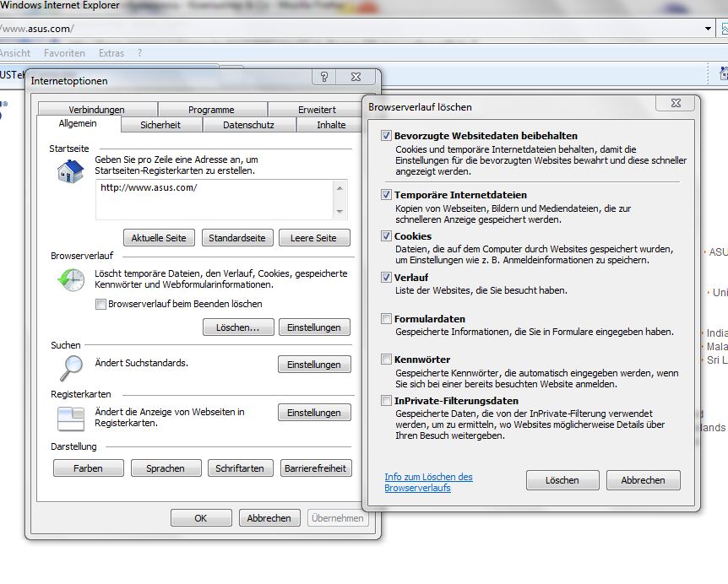Click the scroll down arrow in Startseite box

[x=340, y=211]
